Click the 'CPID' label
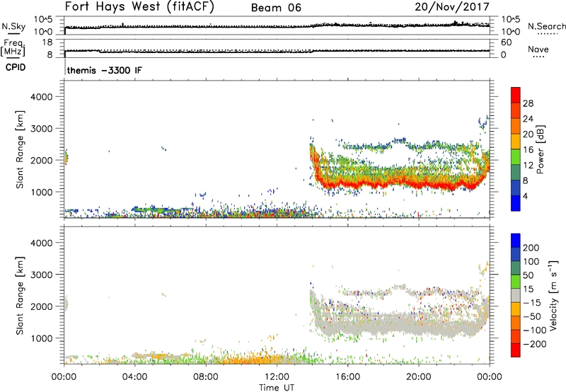566x392 pixels. click(16, 67)
